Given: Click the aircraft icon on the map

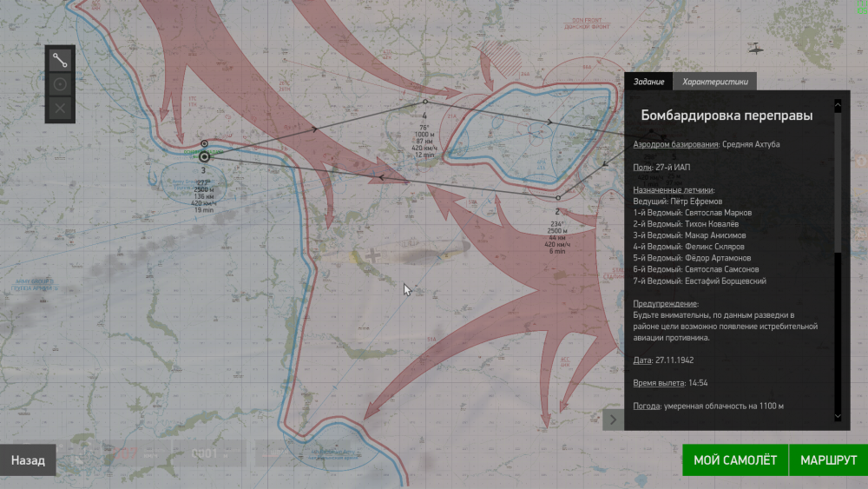Looking at the screenshot, I should point(756,49).
